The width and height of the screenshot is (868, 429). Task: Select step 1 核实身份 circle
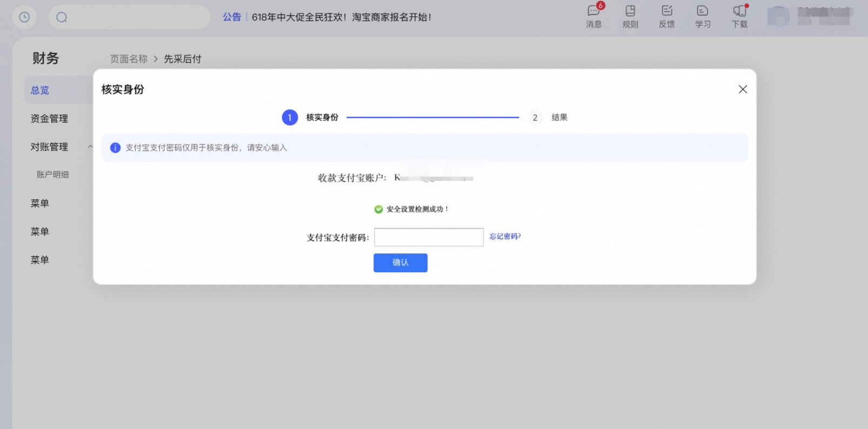click(290, 117)
